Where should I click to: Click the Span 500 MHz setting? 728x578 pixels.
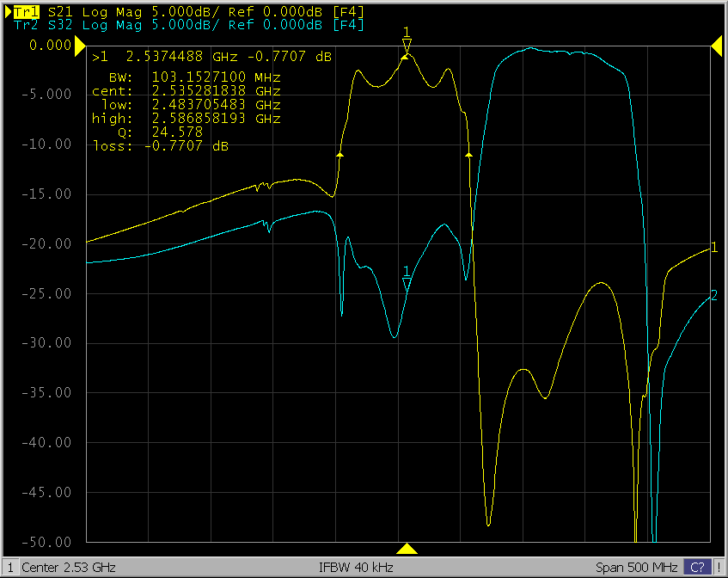click(636, 568)
